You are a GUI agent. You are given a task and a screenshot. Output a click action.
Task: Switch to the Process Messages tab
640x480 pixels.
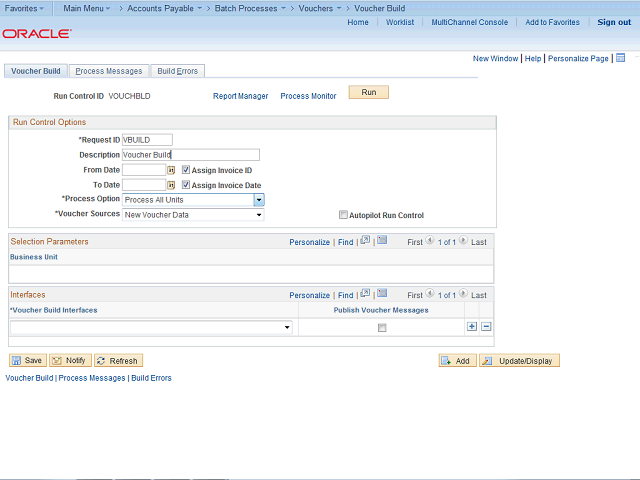[109, 71]
